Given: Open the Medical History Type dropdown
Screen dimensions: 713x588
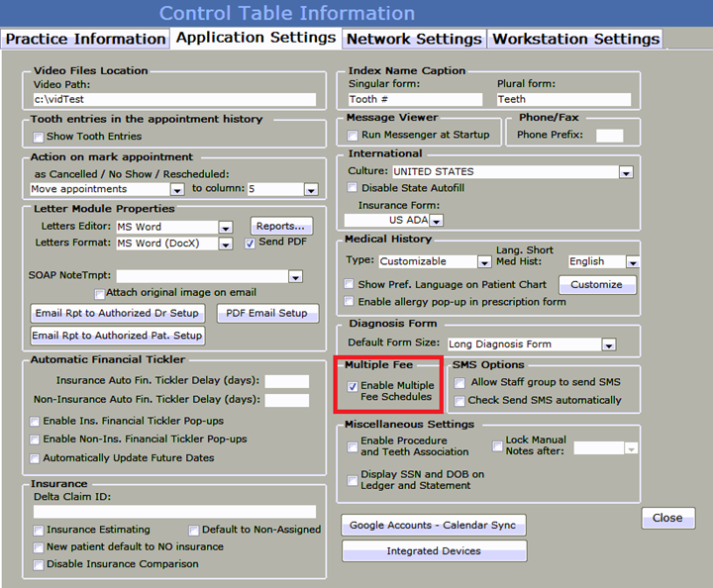Looking at the screenshot, I should (484, 262).
